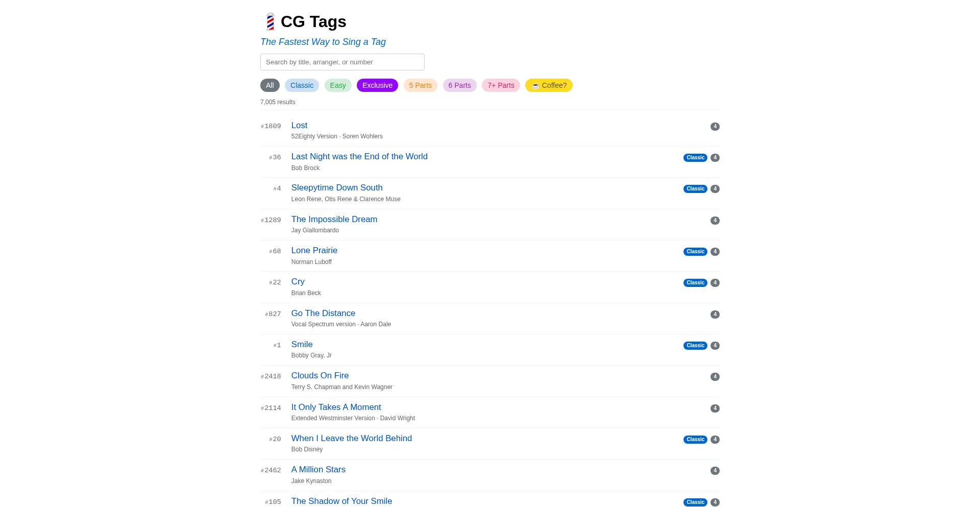Click arranger text Norman Luboff

tap(311, 262)
